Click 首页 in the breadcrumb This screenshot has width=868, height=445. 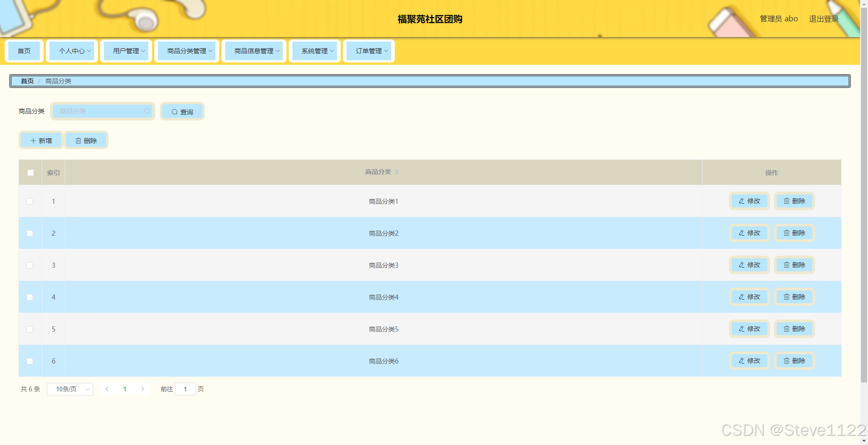[27, 81]
